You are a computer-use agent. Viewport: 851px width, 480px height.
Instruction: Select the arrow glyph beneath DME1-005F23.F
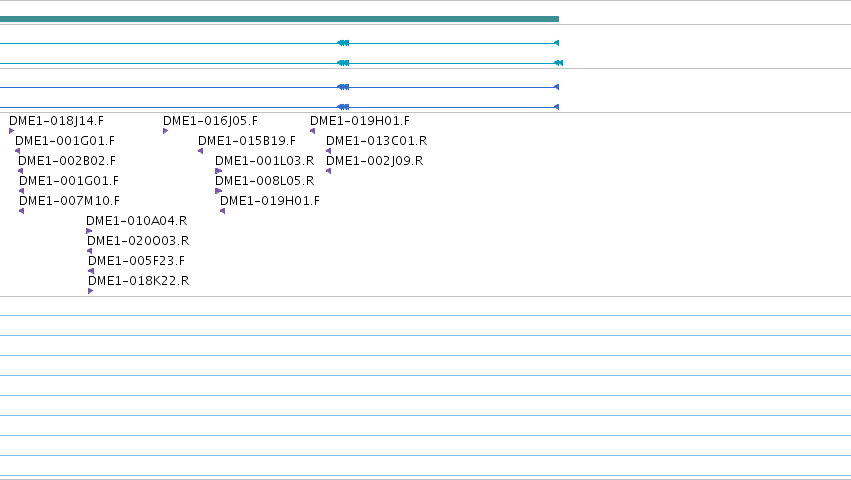[91, 271]
